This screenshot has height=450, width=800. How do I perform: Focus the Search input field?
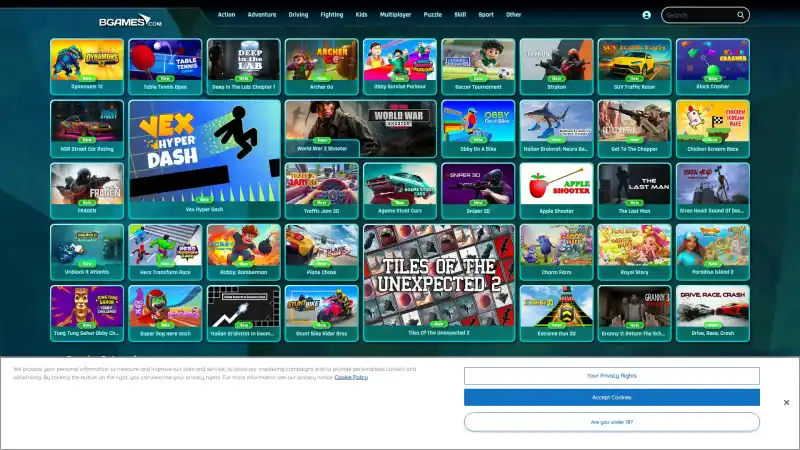[700, 15]
